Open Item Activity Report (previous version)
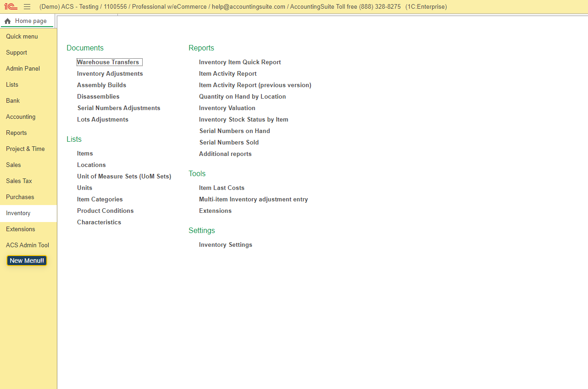Screen dimensions: 588x389 [x=255, y=85]
